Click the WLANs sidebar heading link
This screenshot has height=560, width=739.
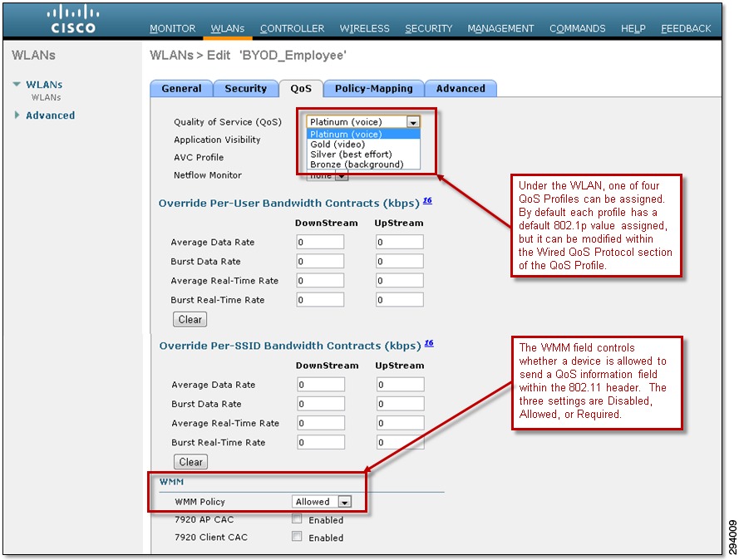click(x=44, y=85)
